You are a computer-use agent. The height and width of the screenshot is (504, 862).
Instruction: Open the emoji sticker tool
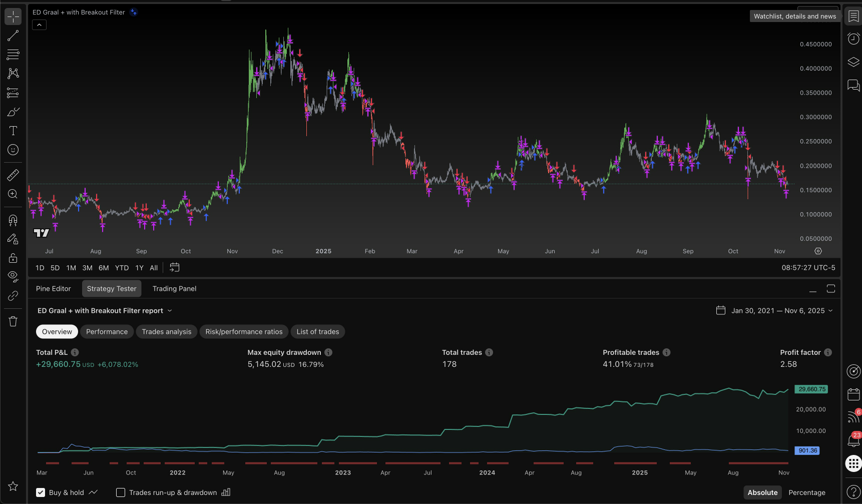tap(13, 150)
